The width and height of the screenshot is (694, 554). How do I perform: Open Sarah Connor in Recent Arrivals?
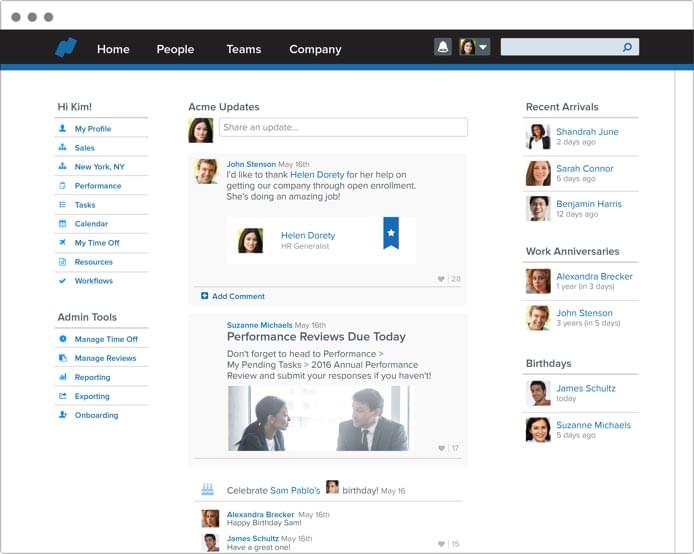click(x=585, y=169)
